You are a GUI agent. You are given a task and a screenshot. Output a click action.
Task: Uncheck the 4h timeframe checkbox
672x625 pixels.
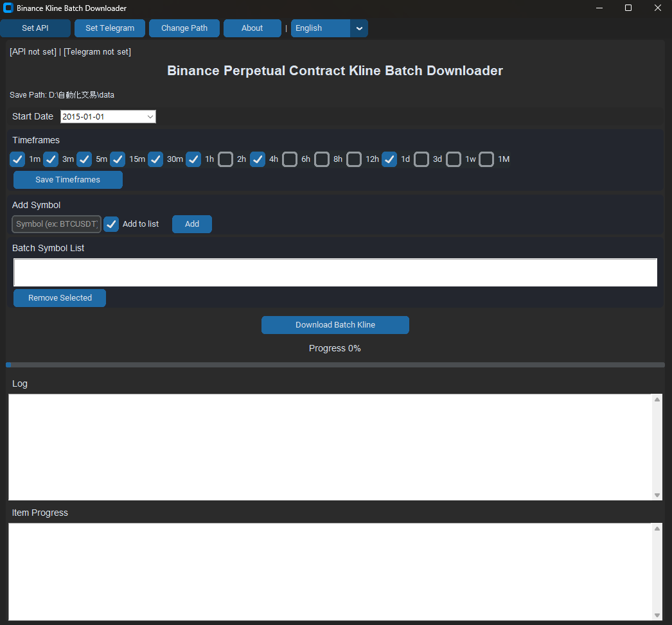click(258, 159)
